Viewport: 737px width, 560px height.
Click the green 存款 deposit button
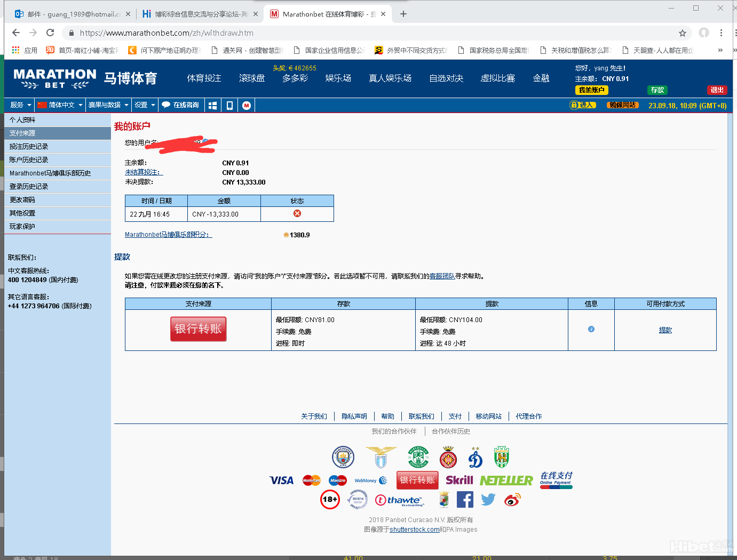pos(657,90)
